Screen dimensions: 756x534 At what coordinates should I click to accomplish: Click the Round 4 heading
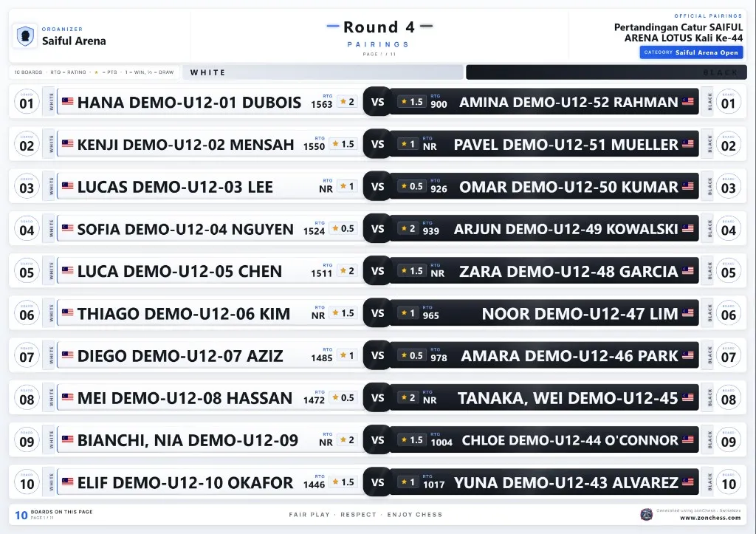coord(379,27)
